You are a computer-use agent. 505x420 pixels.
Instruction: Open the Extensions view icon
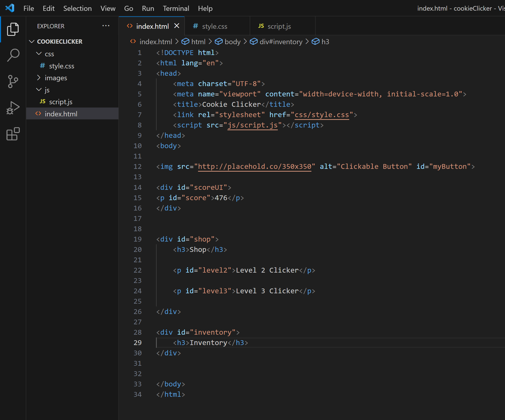13,134
